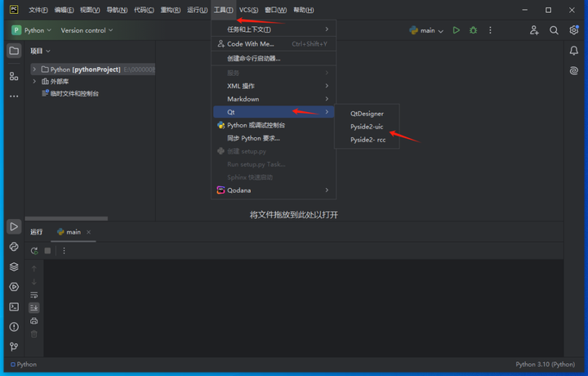Open the Qodana submenu
The height and width of the screenshot is (376, 588).
[274, 190]
